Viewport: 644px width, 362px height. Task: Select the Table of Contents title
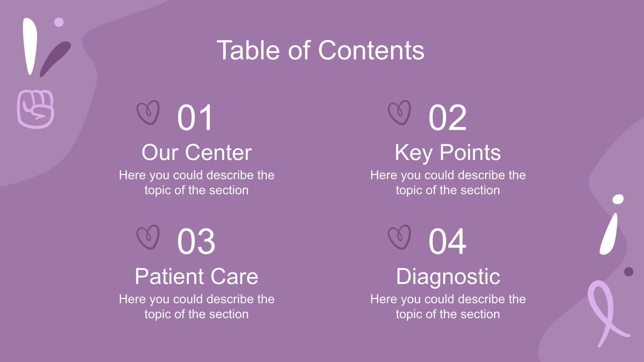(x=321, y=50)
